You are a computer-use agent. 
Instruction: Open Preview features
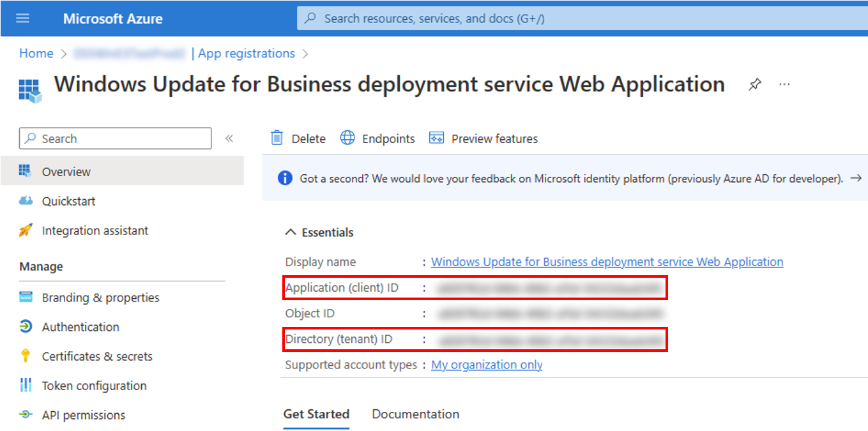click(494, 139)
